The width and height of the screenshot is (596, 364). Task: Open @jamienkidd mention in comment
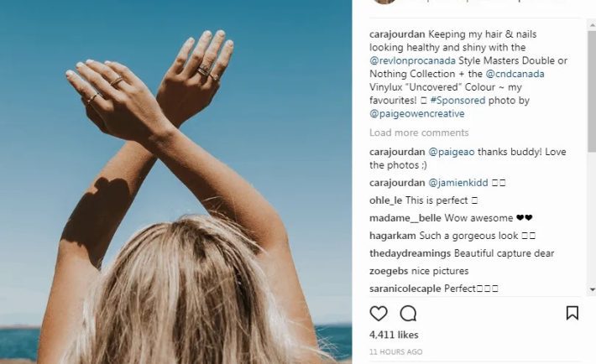458,183
